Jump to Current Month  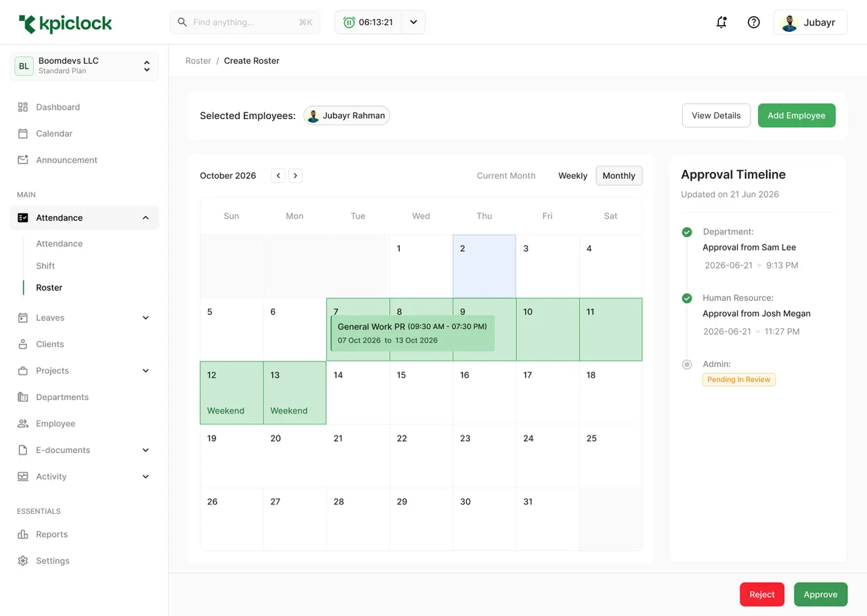point(506,176)
